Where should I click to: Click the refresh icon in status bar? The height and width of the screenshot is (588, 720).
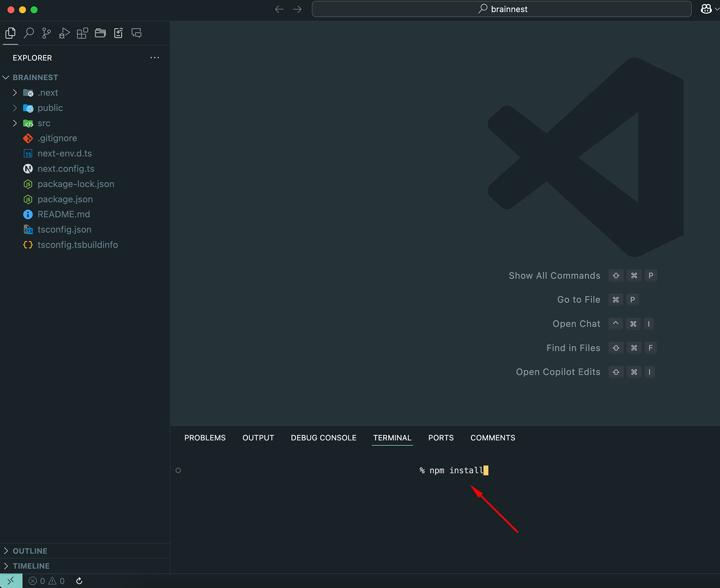pos(79,581)
